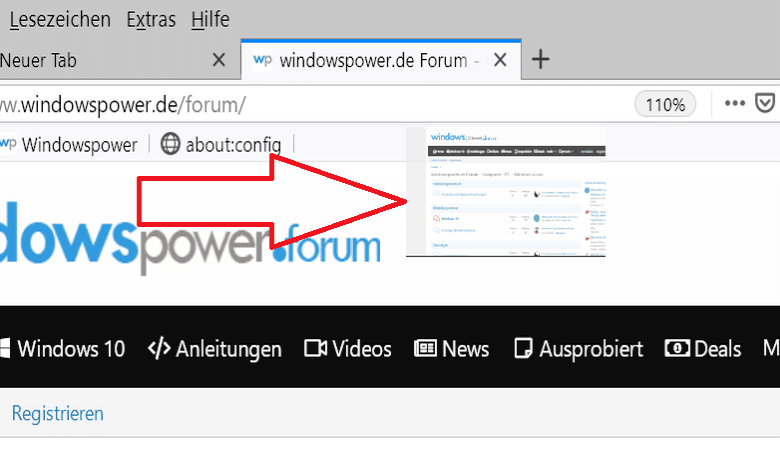The height and width of the screenshot is (470, 780).
Task: Open the Videos navigation item
Action: click(348, 349)
